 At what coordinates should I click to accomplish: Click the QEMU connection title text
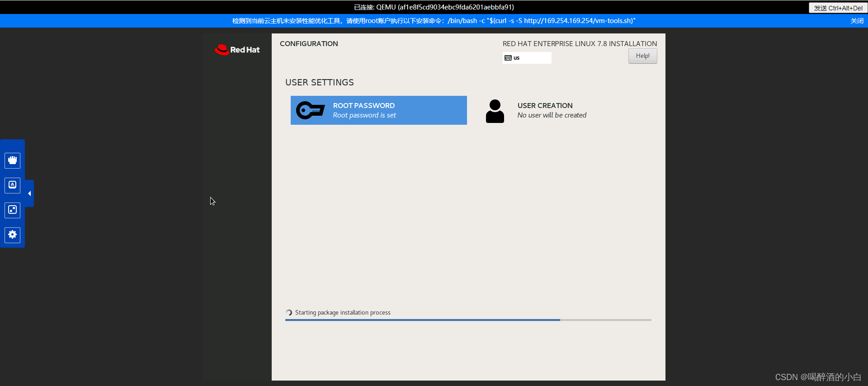434,7
